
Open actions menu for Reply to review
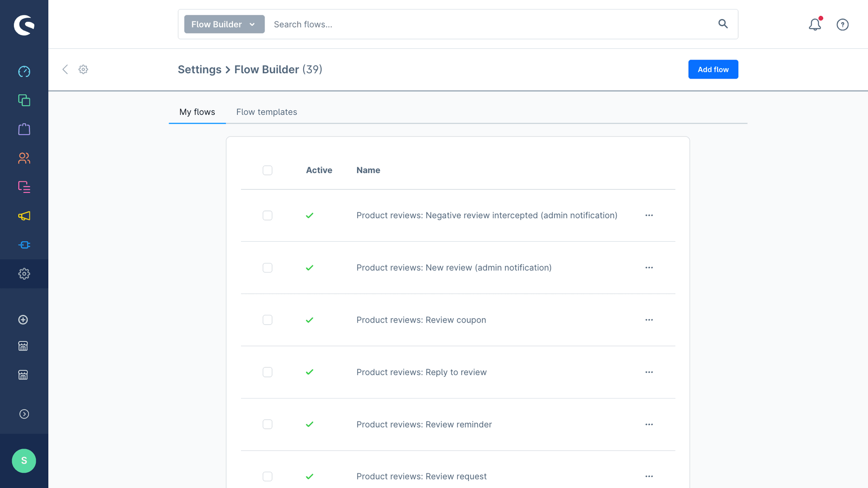(x=649, y=372)
